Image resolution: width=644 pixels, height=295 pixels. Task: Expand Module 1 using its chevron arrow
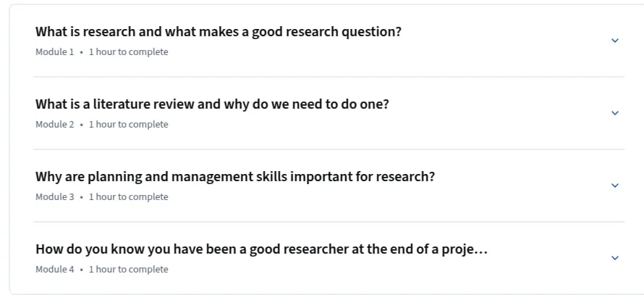[x=615, y=41]
